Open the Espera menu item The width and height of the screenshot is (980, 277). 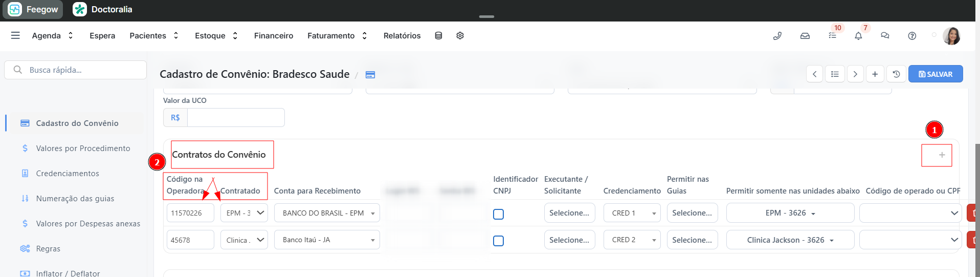tap(102, 36)
